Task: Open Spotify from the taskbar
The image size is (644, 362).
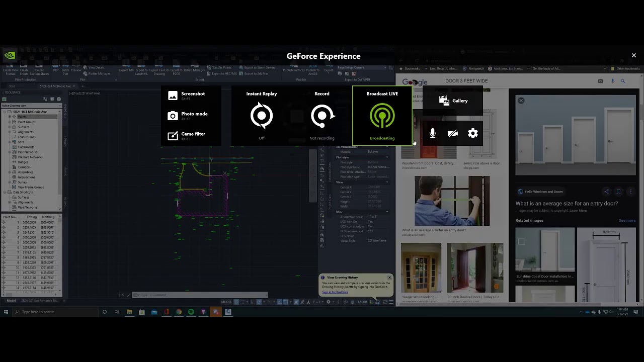Action: (191, 312)
